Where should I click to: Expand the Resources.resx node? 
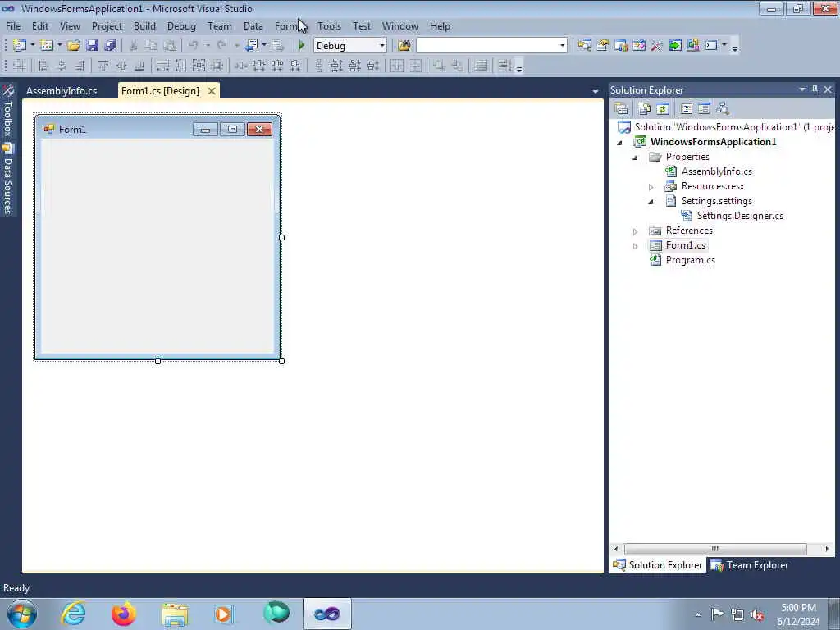[x=651, y=187]
